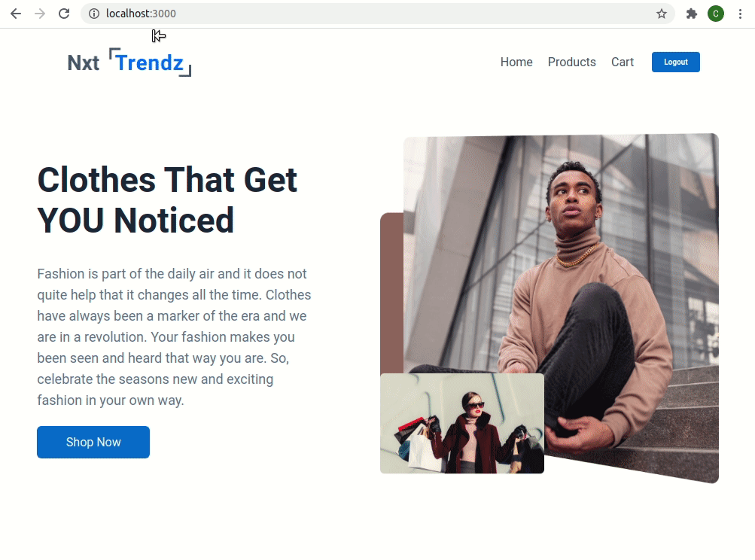Click the Shop Now button
The image size is (755, 560).
[93, 442]
